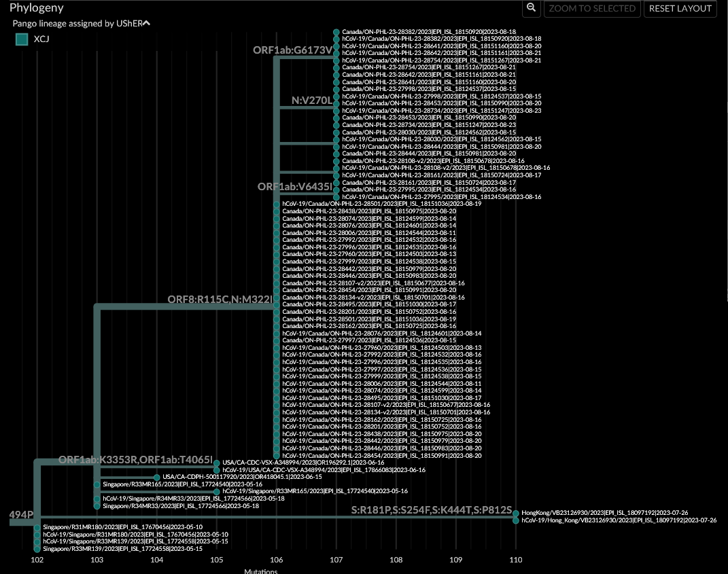Choose the hCoV-19/Singapore/R33MR165/2023 tip circle

click(217, 492)
